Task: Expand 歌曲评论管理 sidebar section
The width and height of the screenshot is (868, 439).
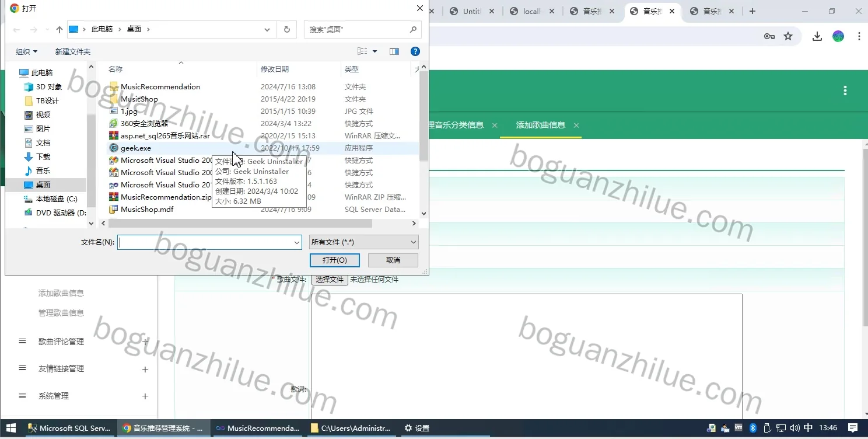Action: (145, 342)
